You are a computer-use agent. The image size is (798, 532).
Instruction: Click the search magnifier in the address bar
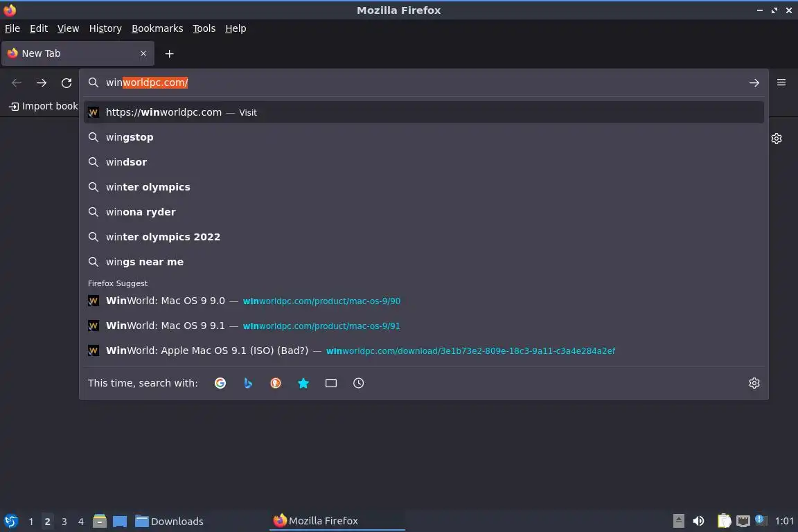[93, 82]
